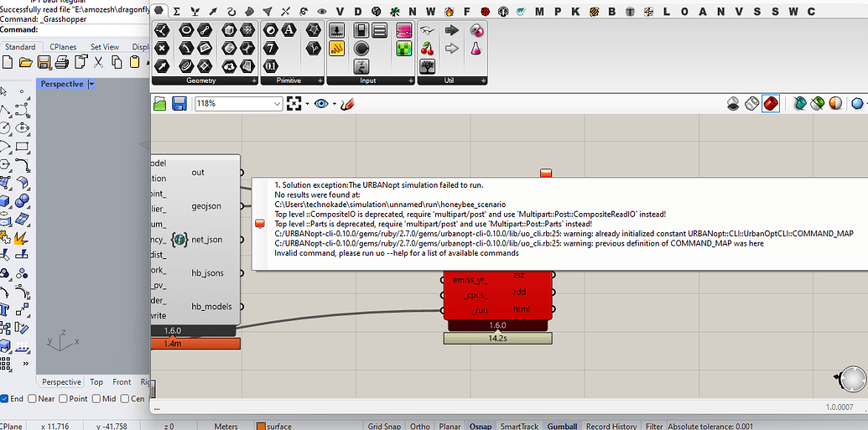Add the Panel (yellow) input component
868x430 pixels.
click(x=337, y=48)
